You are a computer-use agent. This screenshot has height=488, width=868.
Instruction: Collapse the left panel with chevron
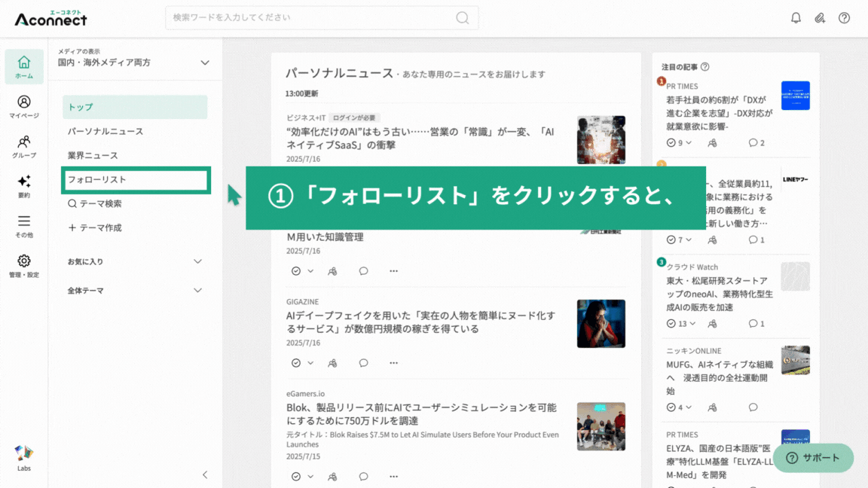pos(205,474)
